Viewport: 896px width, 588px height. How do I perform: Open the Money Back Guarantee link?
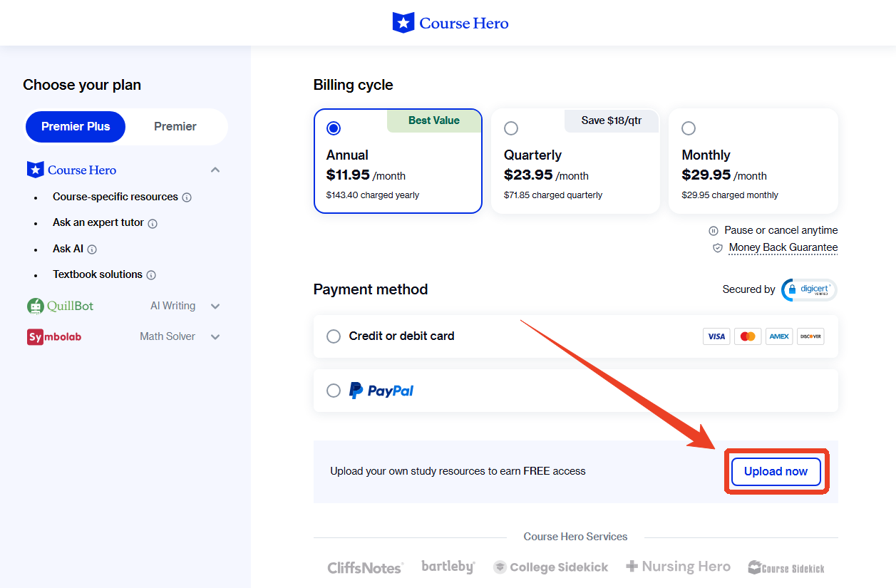click(x=783, y=247)
